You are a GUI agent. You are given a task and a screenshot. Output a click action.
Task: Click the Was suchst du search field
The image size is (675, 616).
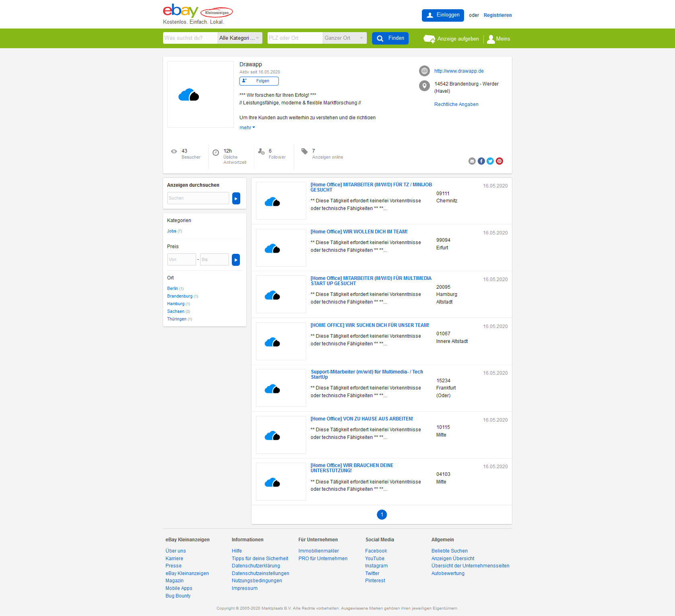[190, 38]
